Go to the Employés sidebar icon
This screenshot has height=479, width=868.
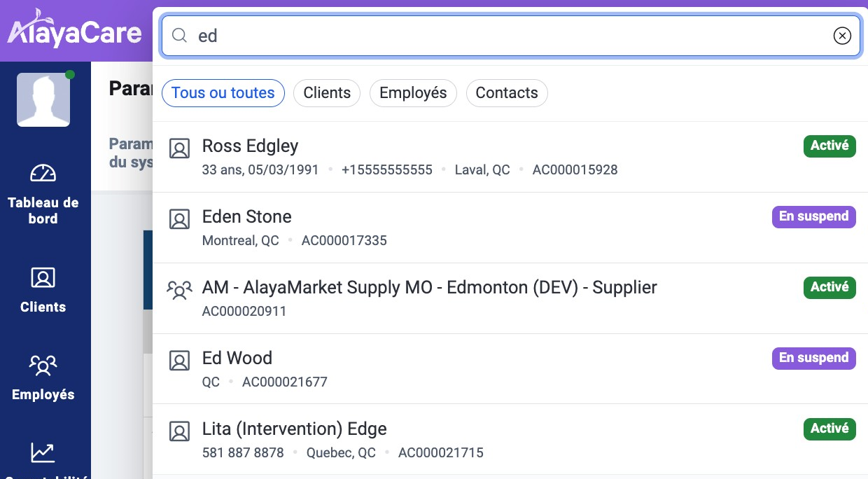click(43, 366)
